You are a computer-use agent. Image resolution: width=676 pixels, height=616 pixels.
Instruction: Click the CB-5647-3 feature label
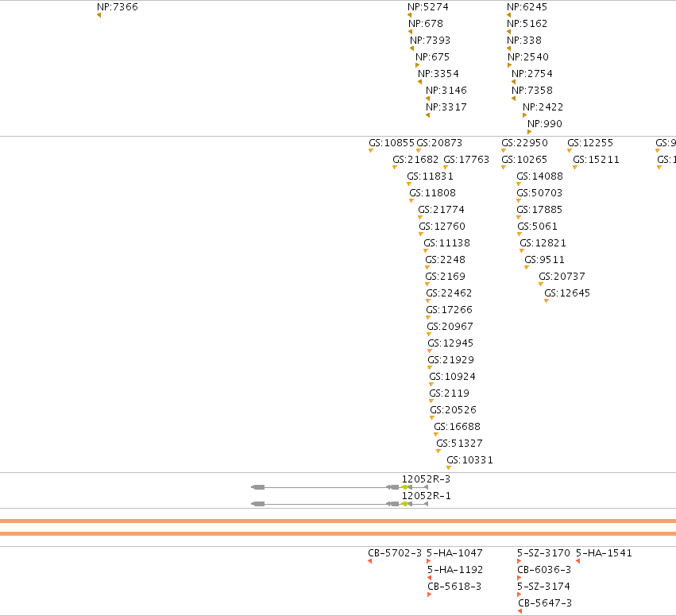click(545, 603)
